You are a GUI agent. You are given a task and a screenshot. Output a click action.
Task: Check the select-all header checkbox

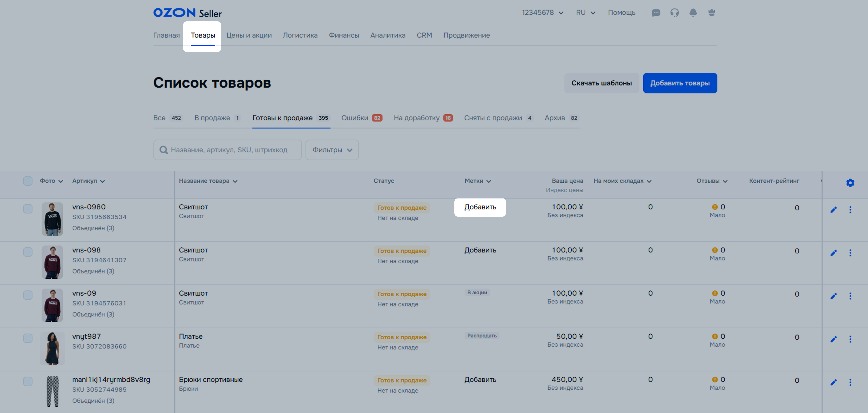28,181
